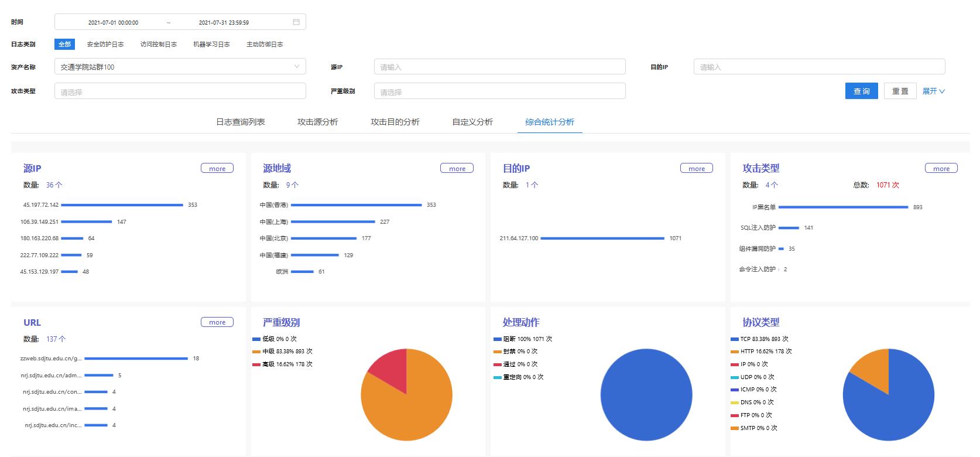Image resolution: width=980 pixels, height=457 pixels.
Task: Click the 欧洲 region label
Action: pyautogui.click(x=282, y=272)
